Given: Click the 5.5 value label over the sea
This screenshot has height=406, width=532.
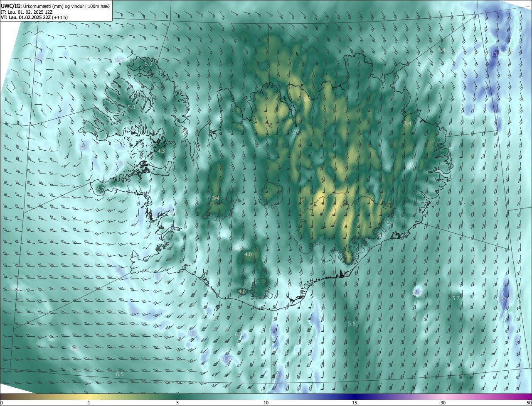Looking at the screenshot, I should 352,323.
